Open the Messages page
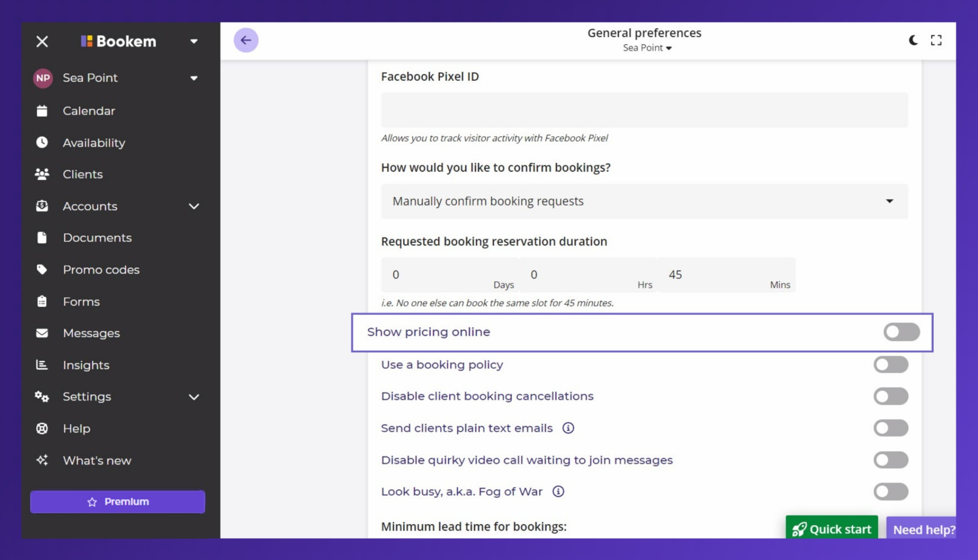 91,333
